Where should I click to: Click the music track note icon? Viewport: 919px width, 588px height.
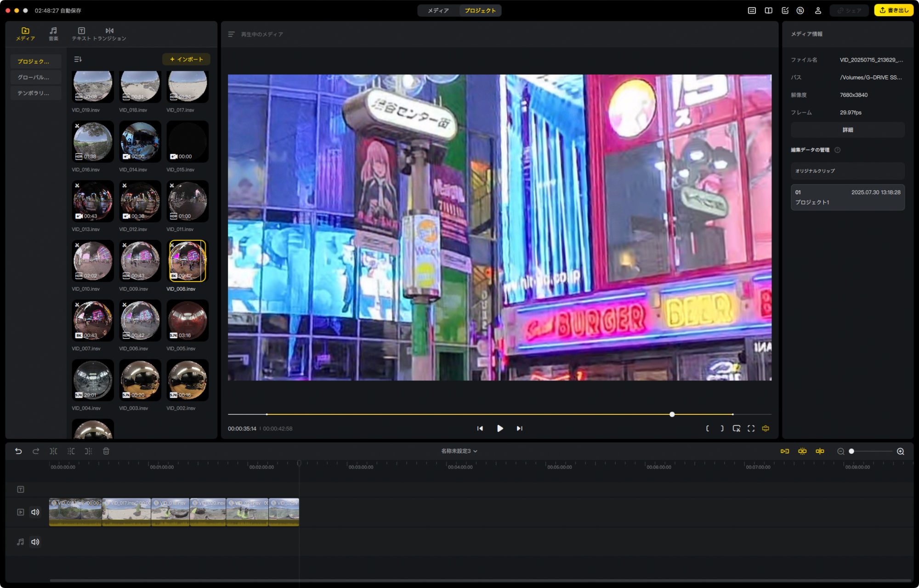(20, 542)
